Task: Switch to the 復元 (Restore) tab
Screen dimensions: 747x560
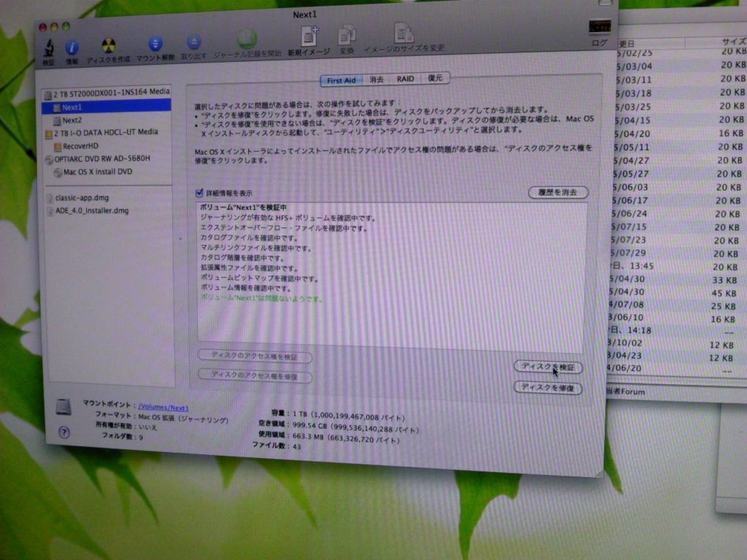Action: click(435, 78)
